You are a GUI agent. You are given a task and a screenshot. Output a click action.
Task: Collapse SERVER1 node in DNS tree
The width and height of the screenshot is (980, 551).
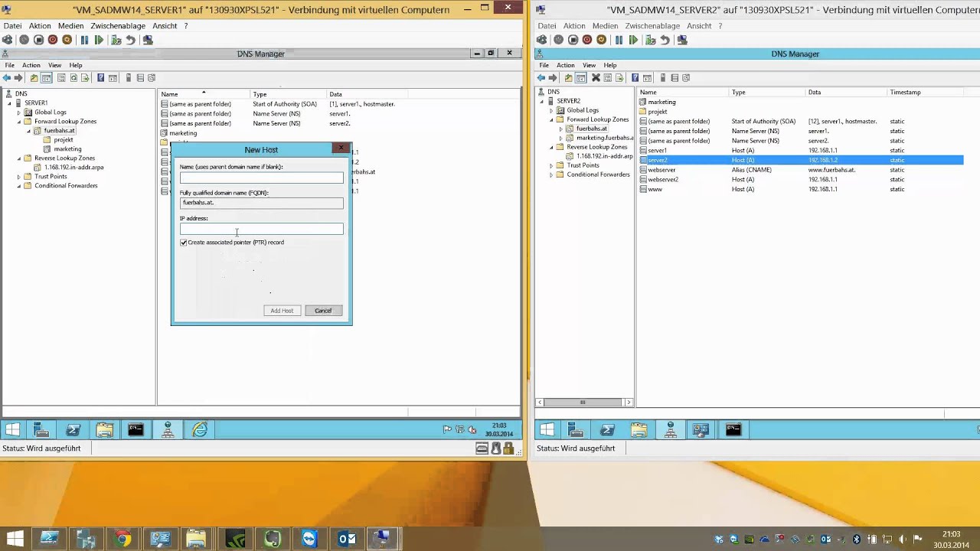pyautogui.click(x=9, y=103)
